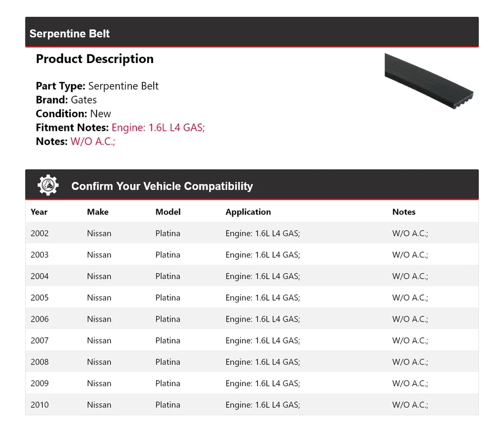Image resolution: width=504 pixels, height=432 pixels.
Task: Click Nissan in the 2002 row
Action: pos(99,233)
